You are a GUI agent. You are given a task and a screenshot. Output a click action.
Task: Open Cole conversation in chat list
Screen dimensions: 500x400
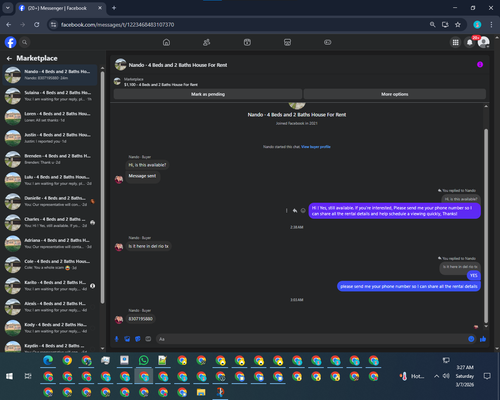pyautogui.click(x=50, y=265)
